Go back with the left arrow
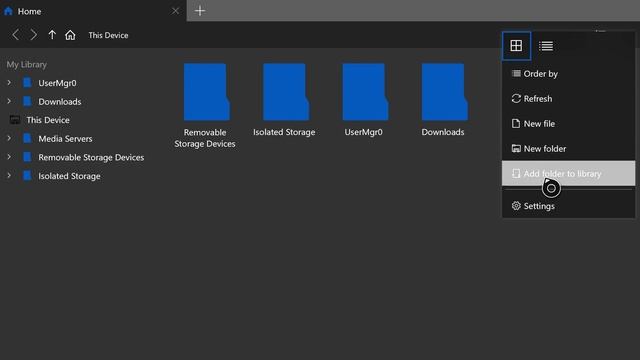The height and width of the screenshot is (360, 640). point(16,35)
